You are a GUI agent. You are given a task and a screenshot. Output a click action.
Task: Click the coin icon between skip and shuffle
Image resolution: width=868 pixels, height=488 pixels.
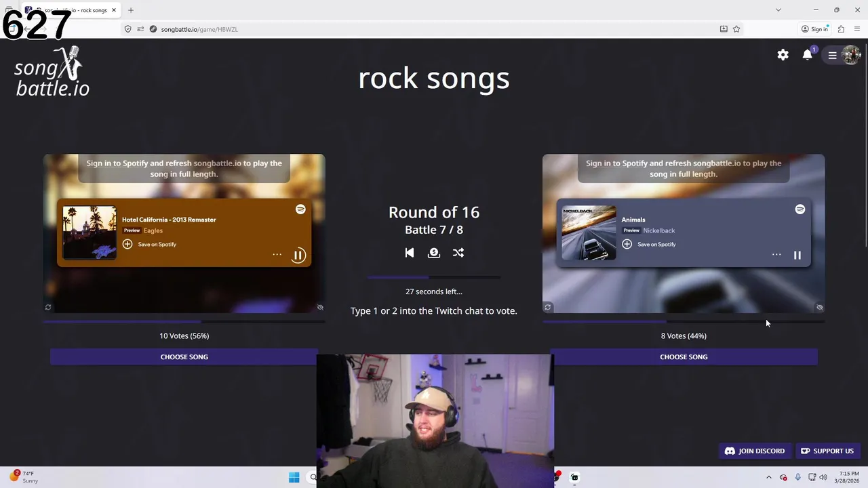coord(434,252)
